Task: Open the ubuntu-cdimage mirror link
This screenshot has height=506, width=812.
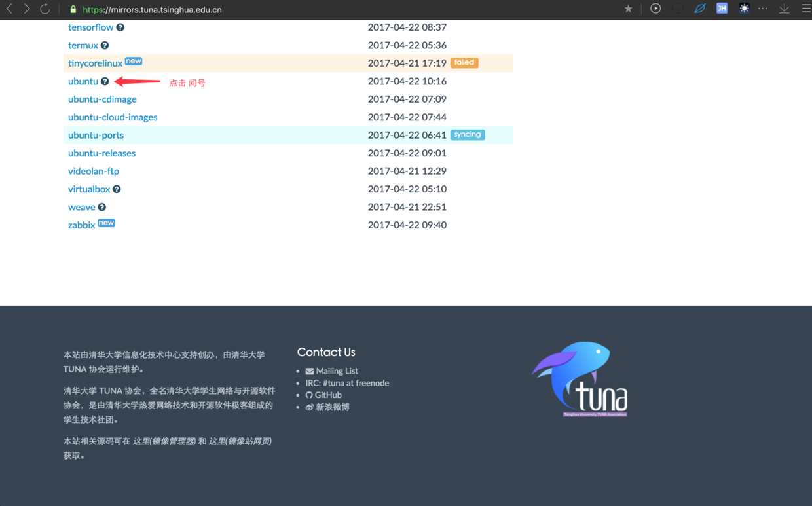Action: pos(102,99)
